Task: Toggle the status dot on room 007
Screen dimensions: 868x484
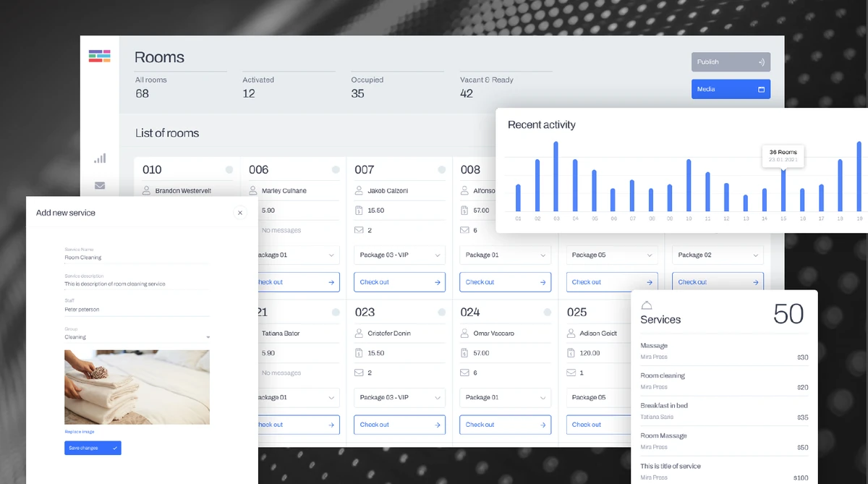Action: pyautogui.click(x=442, y=169)
